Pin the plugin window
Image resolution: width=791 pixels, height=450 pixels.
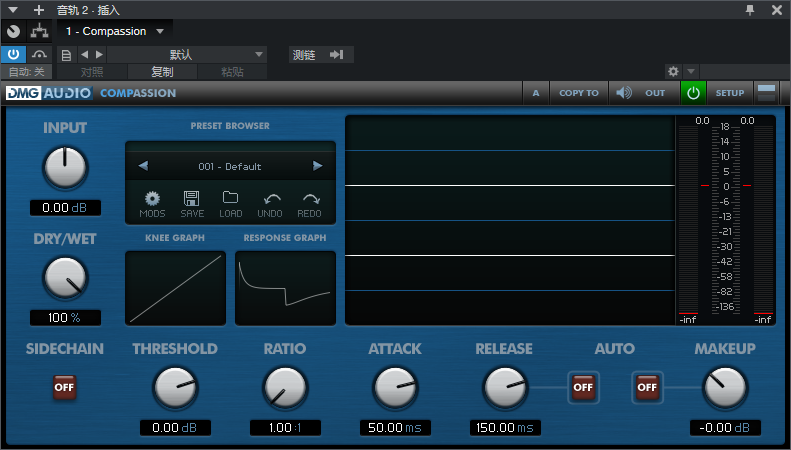pos(750,10)
